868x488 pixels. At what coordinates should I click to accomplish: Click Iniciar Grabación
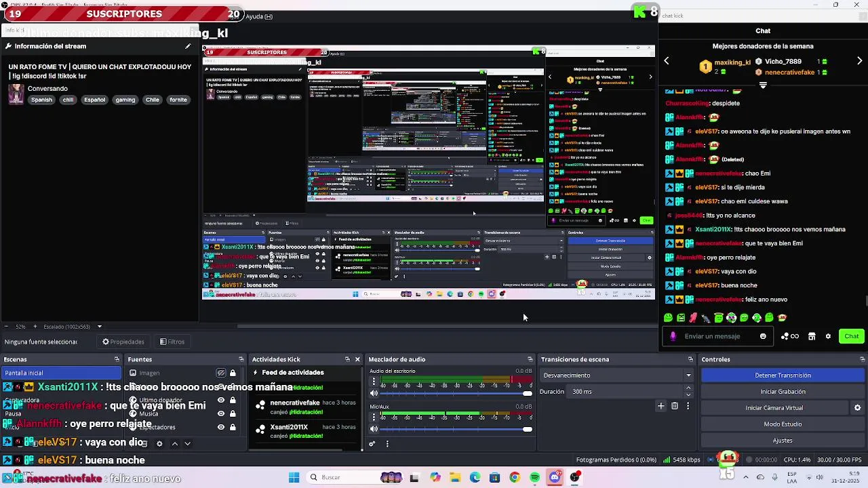click(783, 392)
